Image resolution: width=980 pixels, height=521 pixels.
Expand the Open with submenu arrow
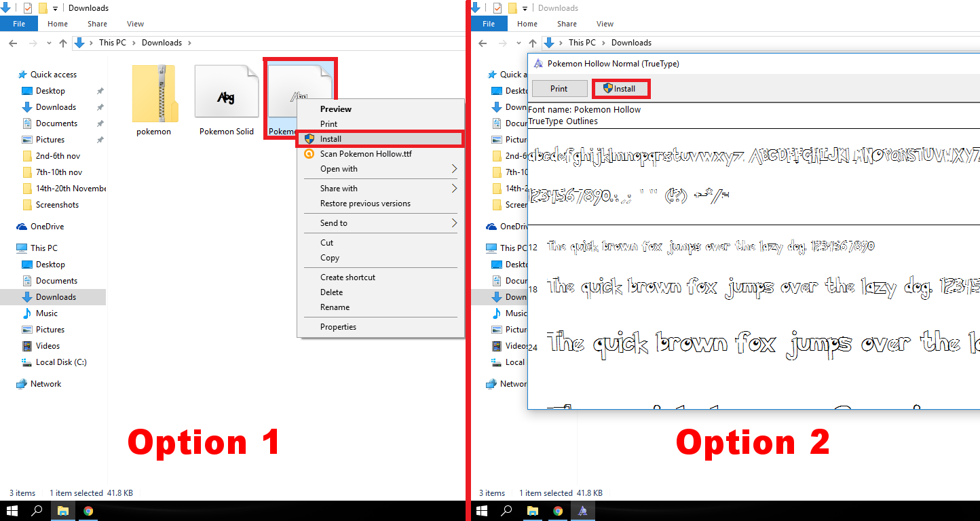(x=455, y=169)
